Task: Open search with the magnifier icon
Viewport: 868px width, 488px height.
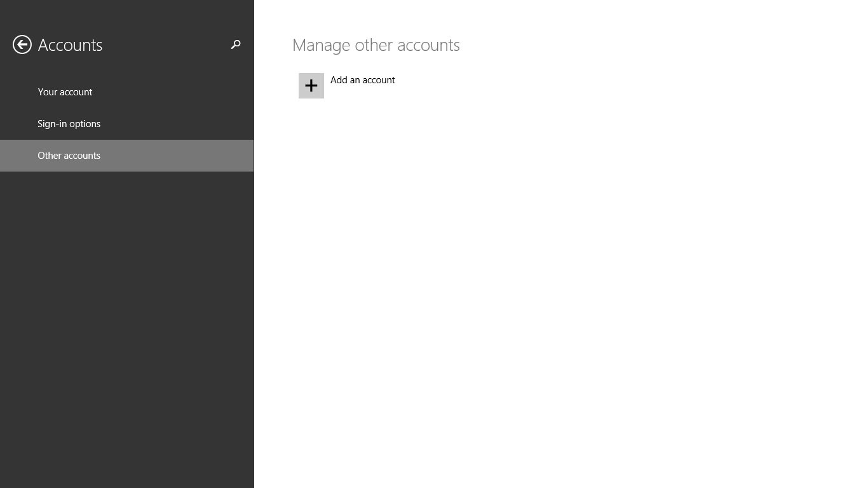Action: pyautogui.click(x=236, y=44)
